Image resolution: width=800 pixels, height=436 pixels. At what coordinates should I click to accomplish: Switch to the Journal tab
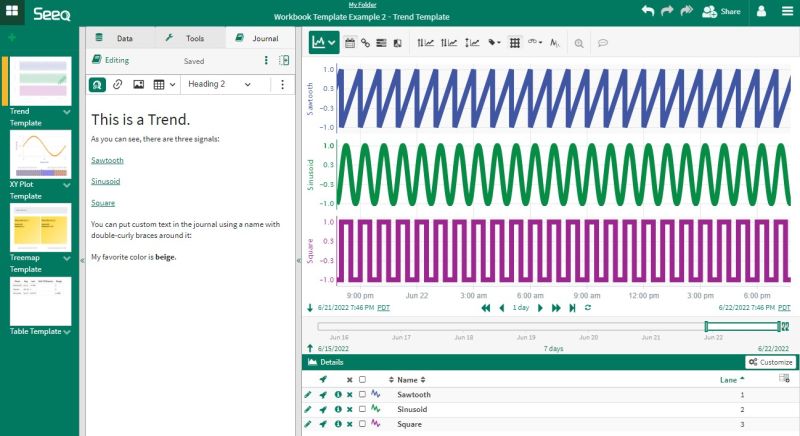(x=260, y=38)
